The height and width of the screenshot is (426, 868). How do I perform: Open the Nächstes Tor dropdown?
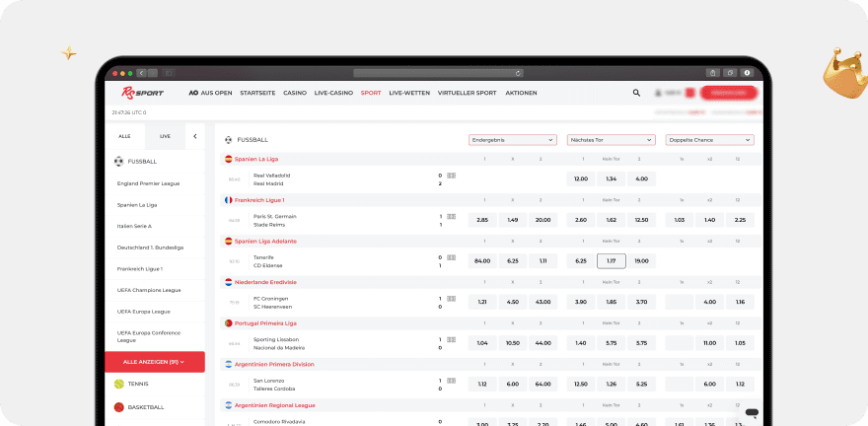pyautogui.click(x=611, y=140)
